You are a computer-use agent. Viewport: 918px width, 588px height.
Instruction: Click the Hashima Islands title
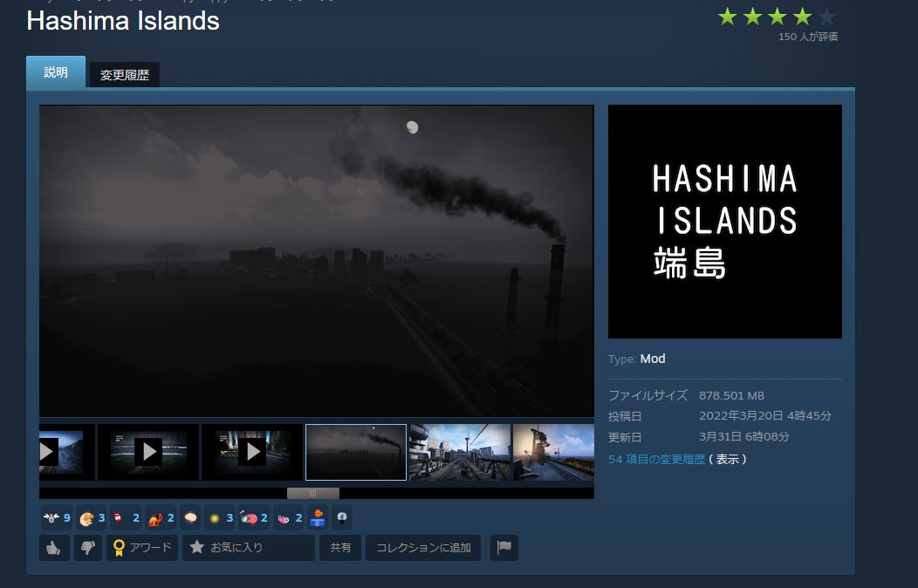click(123, 21)
